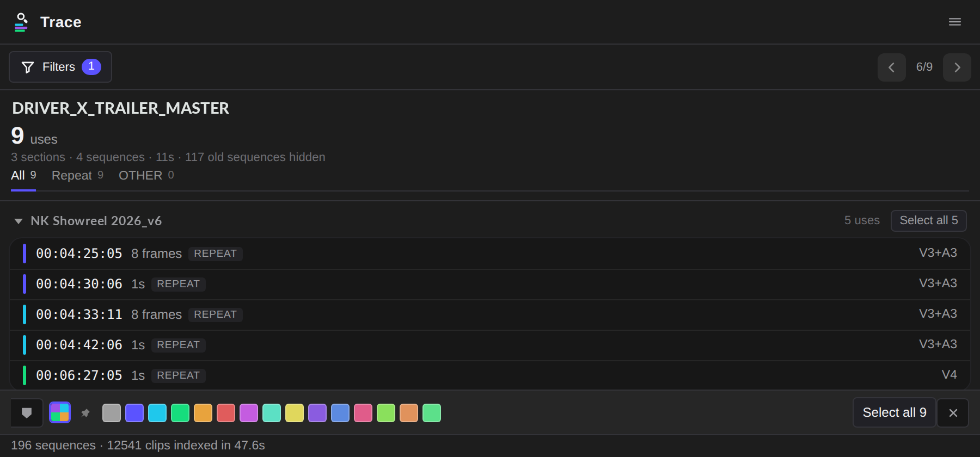The width and height of the screenshot is (980, 457).
Task: Pick the light green last color swatch
Action: (x=432, y=413)
